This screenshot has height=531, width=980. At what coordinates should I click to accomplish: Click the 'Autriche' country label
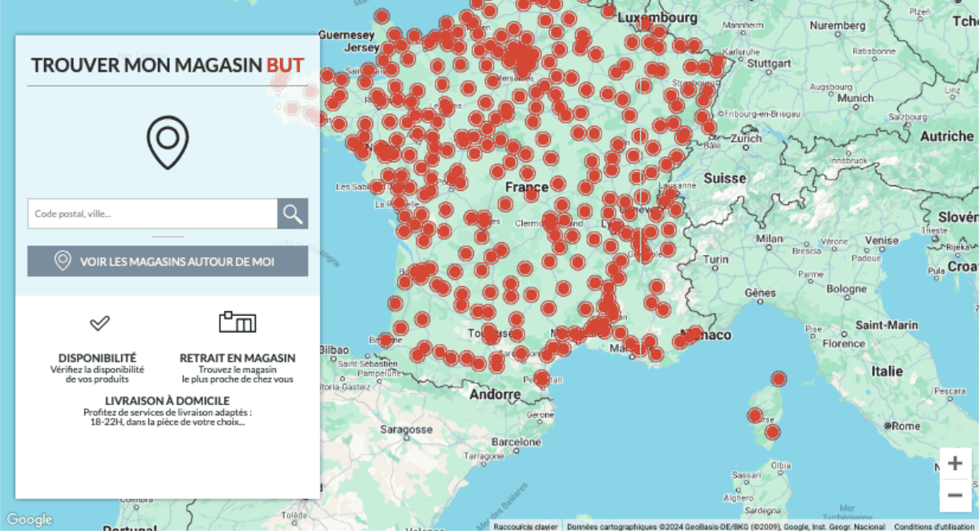pos(946,136)
